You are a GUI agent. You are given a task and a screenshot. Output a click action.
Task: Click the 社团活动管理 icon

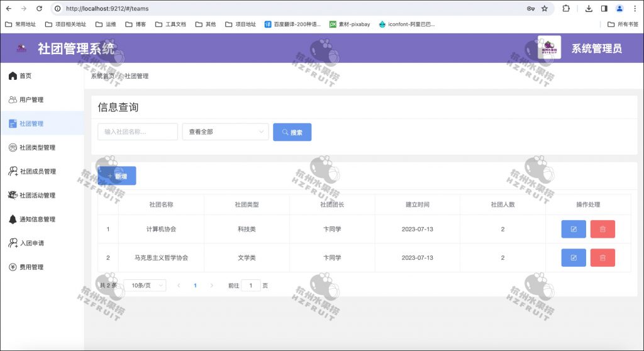[13, 195]
